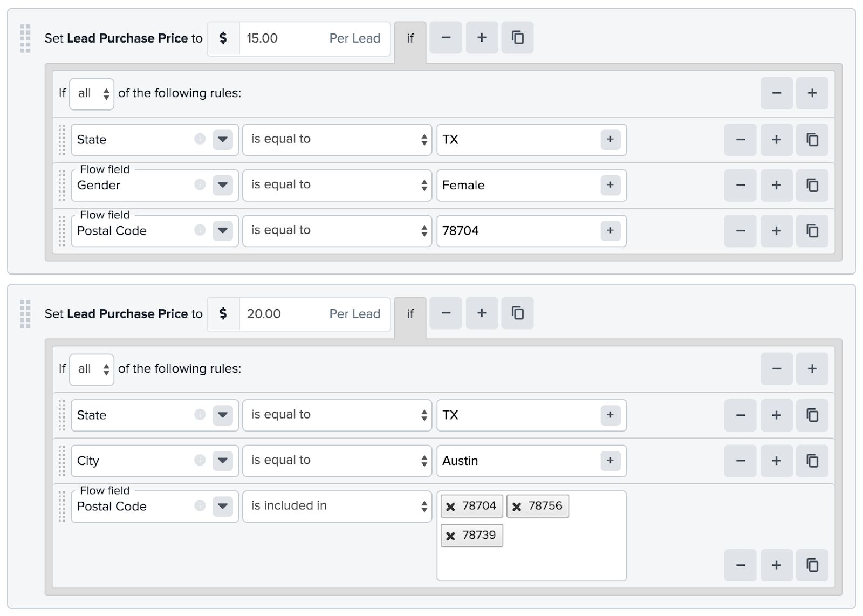The height and width of the screenshot is (616, 863).
Task: Duplicate the Gender condition row
Action: point(812,185)
